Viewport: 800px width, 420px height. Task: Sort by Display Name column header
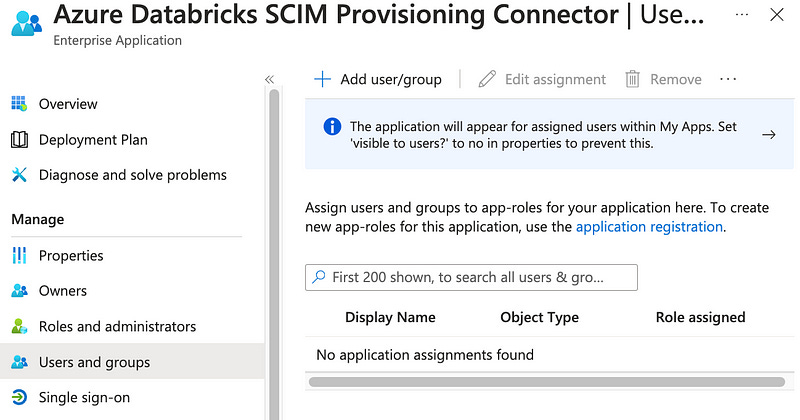coord(390,317)
